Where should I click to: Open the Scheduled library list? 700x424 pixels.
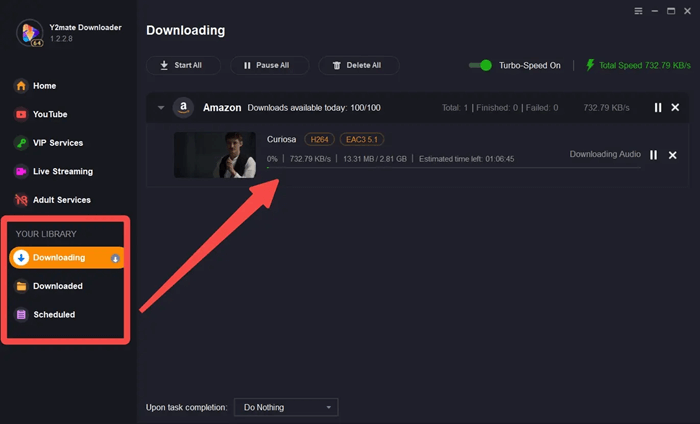pos(45,315)
